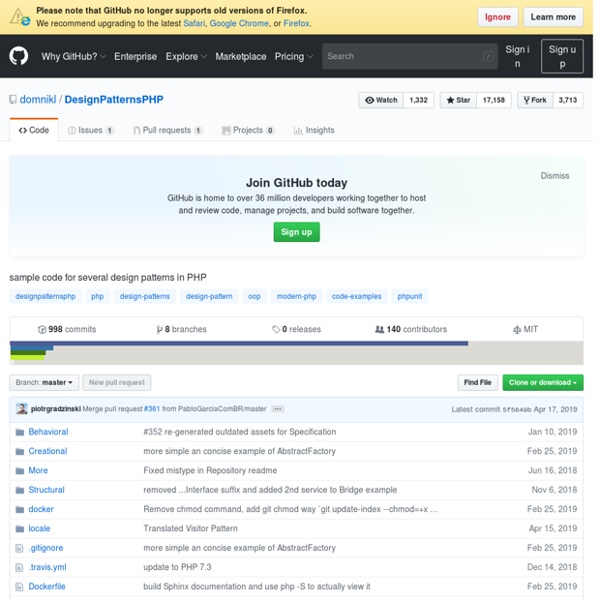The height and width of the screenshot is (600, 600).
Task: Open Branch: master dropdown
Action: click(44, 382)
